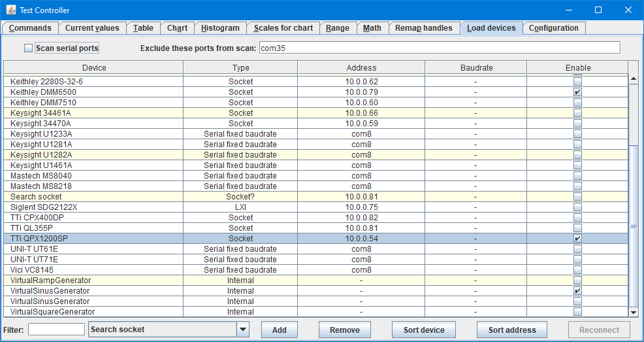Click the grayed-out Reconnect button
This screenshot has width=644, height=342.
[599, 330]
